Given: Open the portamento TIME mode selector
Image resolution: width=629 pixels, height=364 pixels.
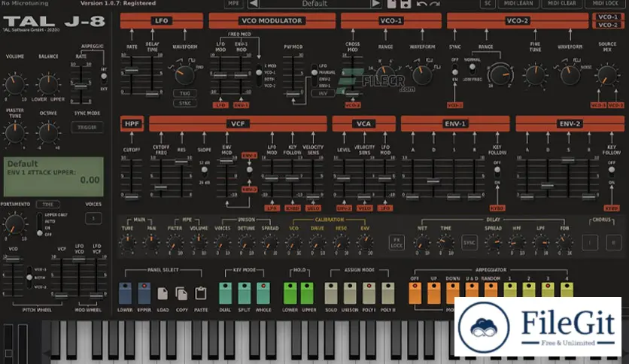Looking at the screenshot, I should [47, 205].
